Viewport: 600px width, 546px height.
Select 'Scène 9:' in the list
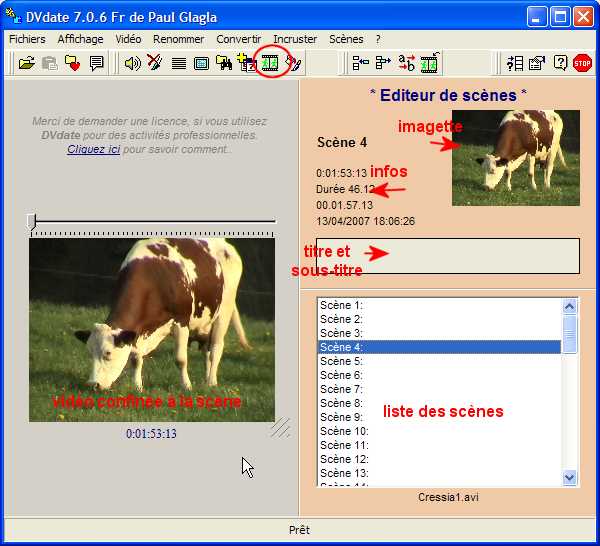(x=439, y=417)
